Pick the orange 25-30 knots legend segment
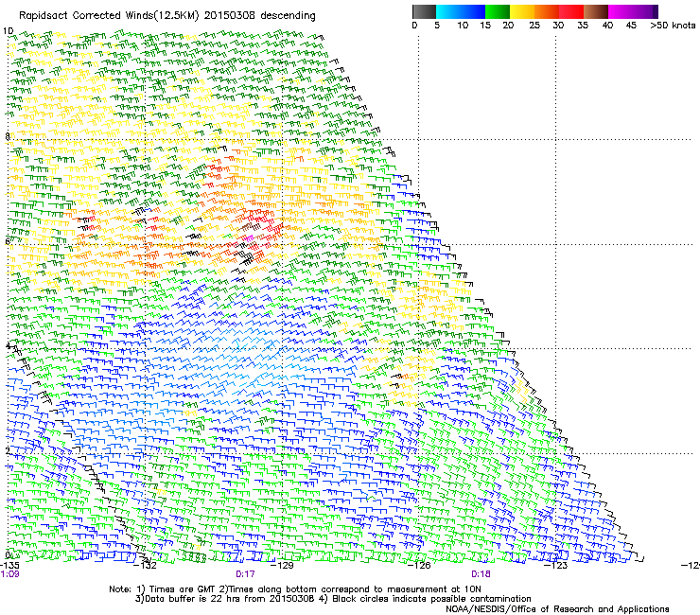The image size is (700, 615). point(547,11)
